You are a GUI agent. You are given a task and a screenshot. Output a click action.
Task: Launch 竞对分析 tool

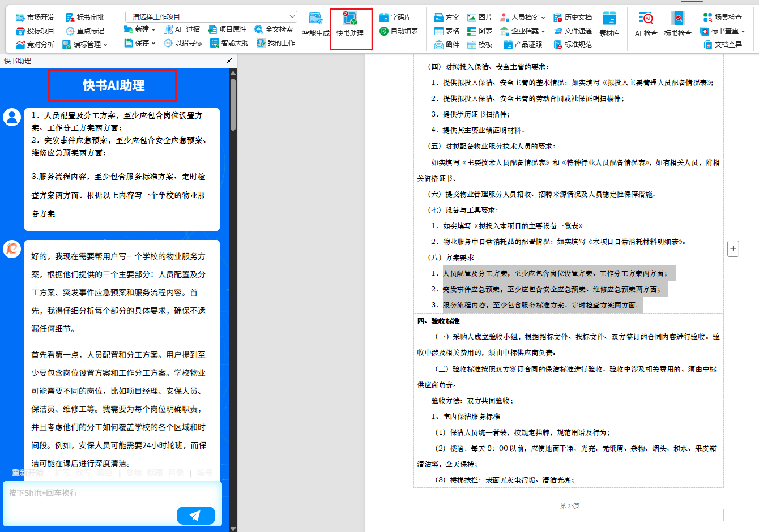[x=35, y=44]
